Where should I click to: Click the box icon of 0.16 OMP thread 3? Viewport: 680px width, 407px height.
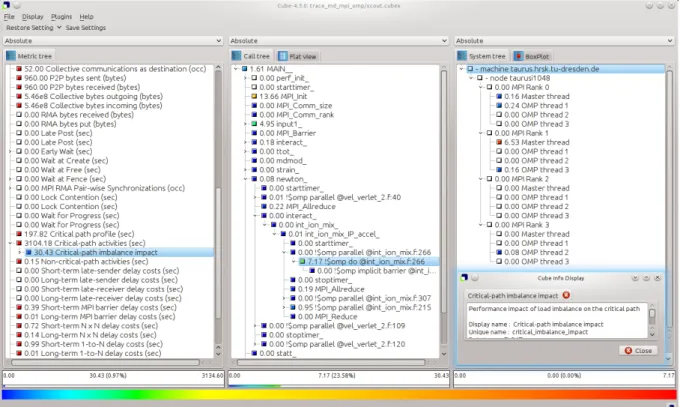[x=499, y=170]
